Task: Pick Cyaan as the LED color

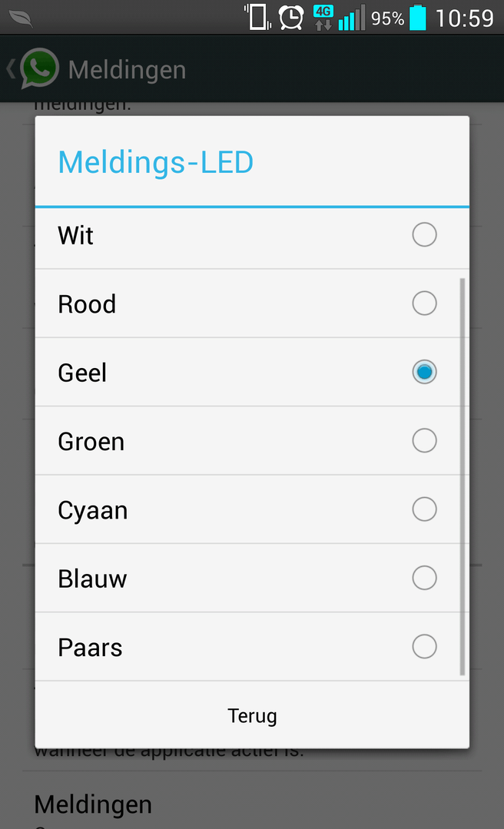Action: click(x=252, y=509)
